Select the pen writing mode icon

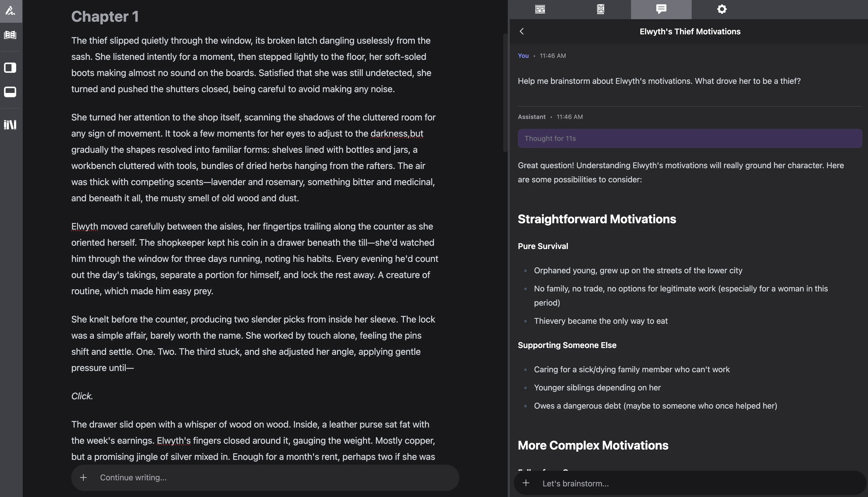pos(11,11)
